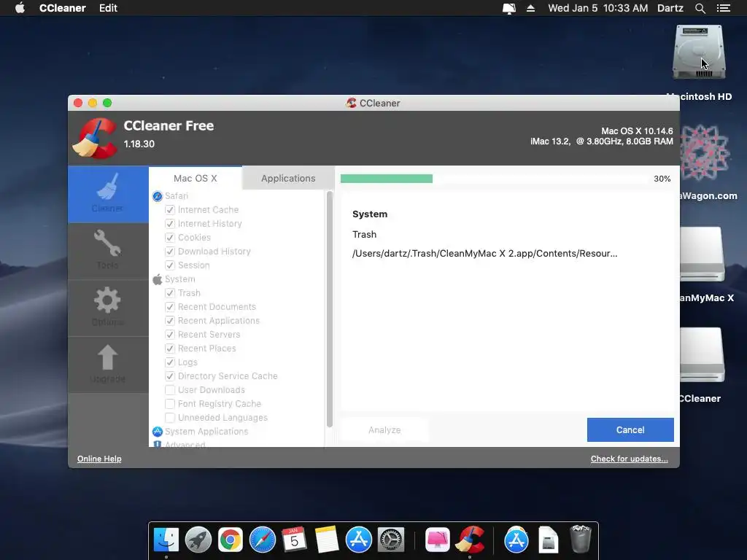747x560 pixels.
Task: Open the CCleaner menu in menu bar
Action: pyautogui.click(x=63, y=8)
